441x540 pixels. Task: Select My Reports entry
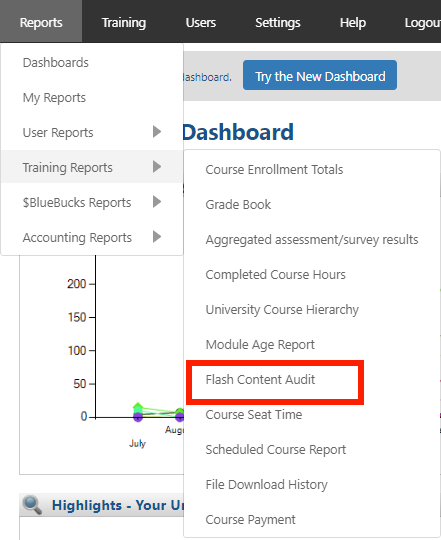pyautogui.click(x=54, y=98)
